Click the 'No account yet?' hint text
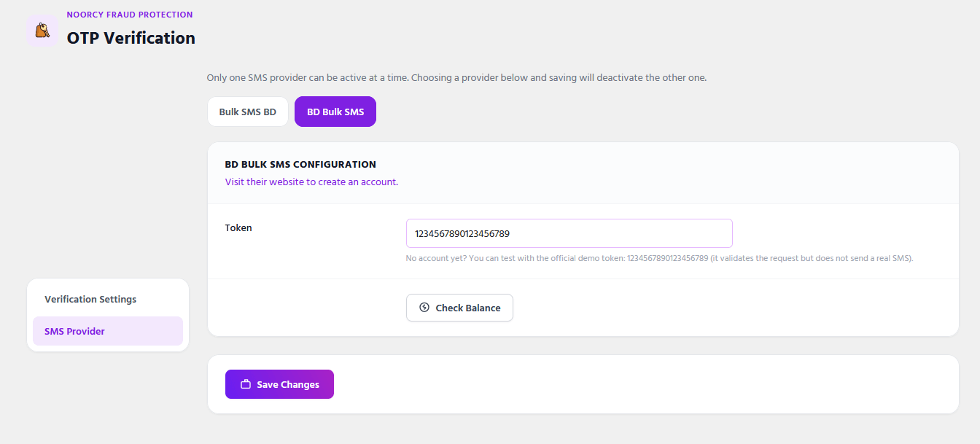Viewport: 980px width, 444px height. (435, 258)
